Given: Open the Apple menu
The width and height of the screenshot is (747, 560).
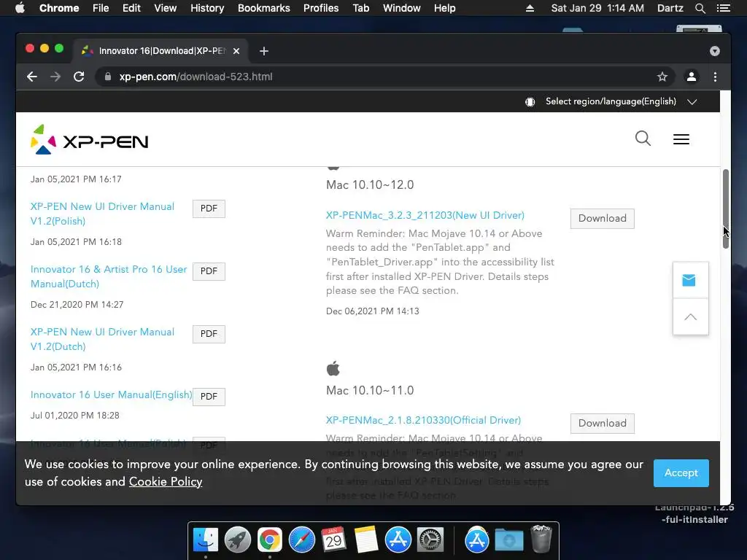Looking at the screenshot, I should tap(20, 8).
